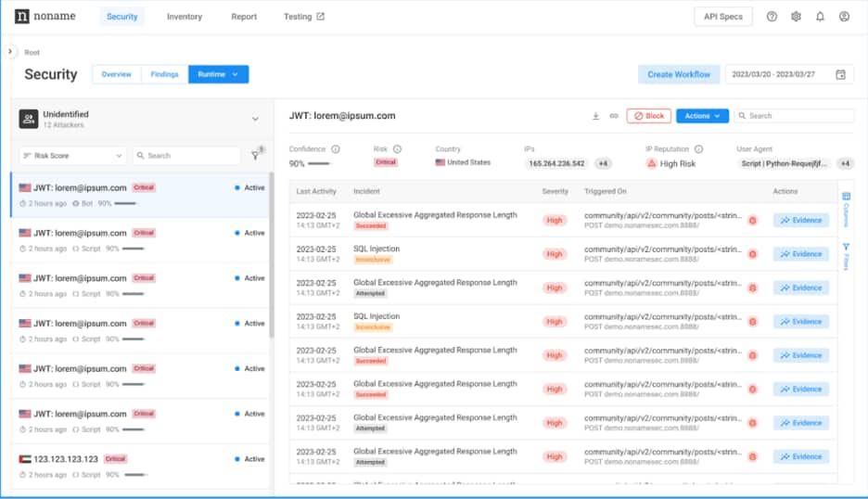The width and height of the screenshot is (868, 499).
Task: Open settings gear icon in header
Action: (796, 17)
